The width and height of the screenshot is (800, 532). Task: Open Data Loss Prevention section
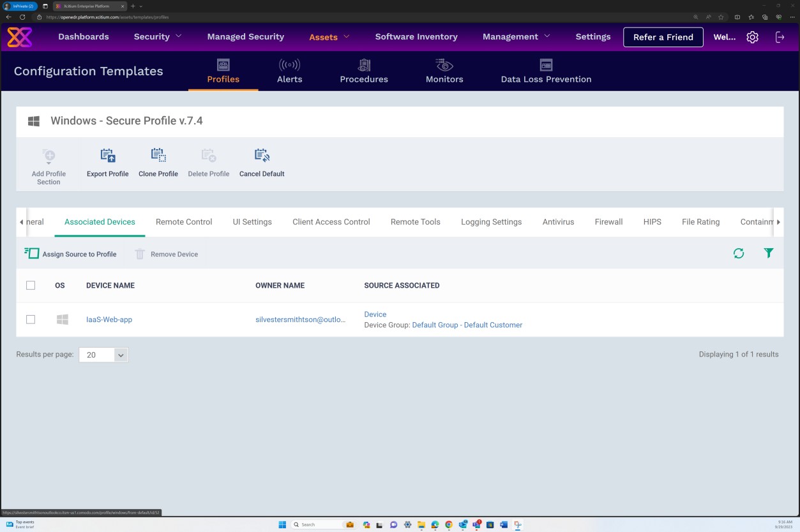coord(546,71)
